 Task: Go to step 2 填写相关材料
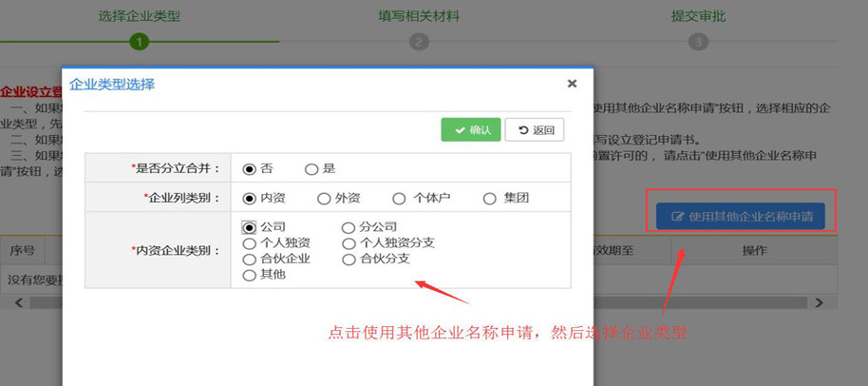click(x=419, y=42)
